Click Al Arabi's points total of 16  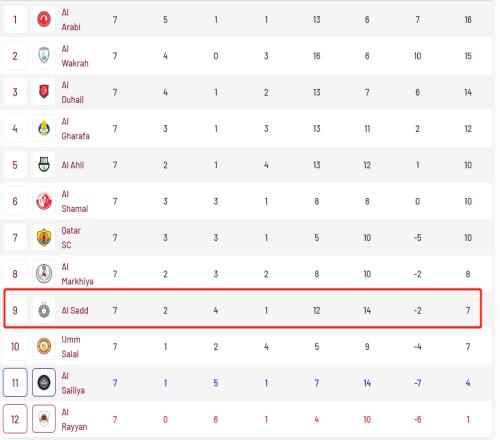[x=468, y=20]
